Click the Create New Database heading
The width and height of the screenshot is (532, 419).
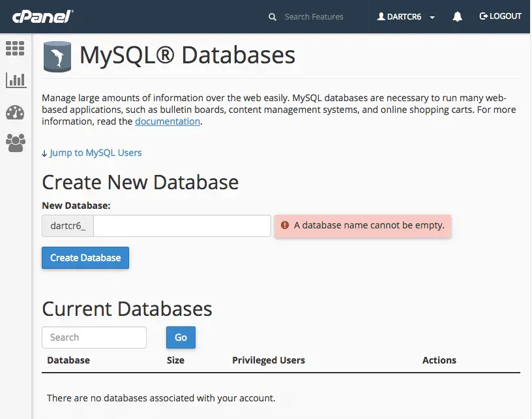[140, 182]
